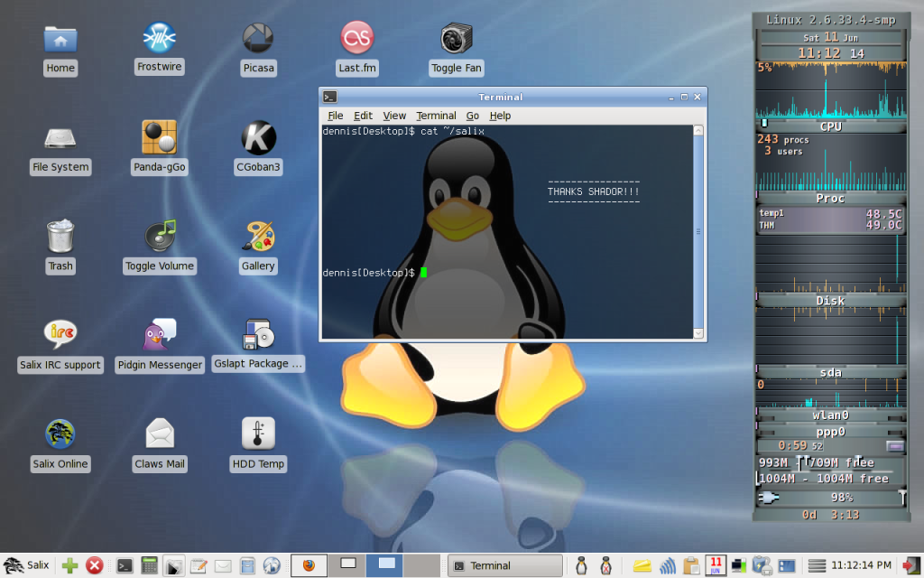
Task: Switch to active blue workspace three
Action: tap(384, 566)
